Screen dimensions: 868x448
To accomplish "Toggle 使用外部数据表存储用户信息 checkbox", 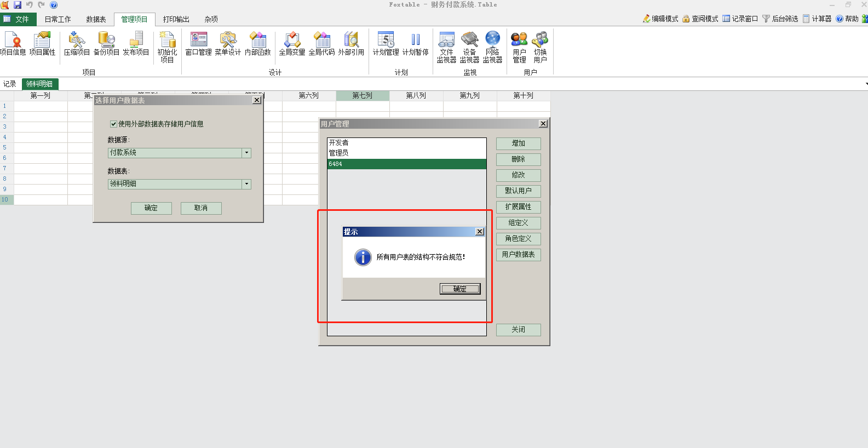I will tap(113, 124).
